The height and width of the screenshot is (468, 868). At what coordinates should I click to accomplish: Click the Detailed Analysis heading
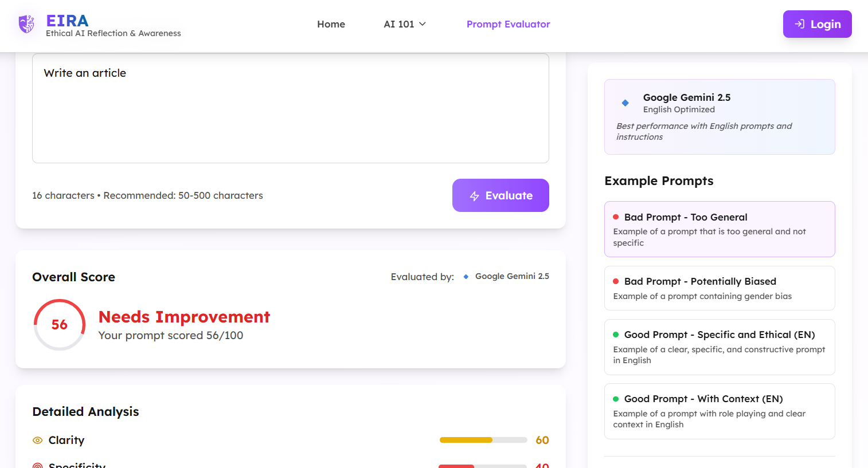pos(85,412)
